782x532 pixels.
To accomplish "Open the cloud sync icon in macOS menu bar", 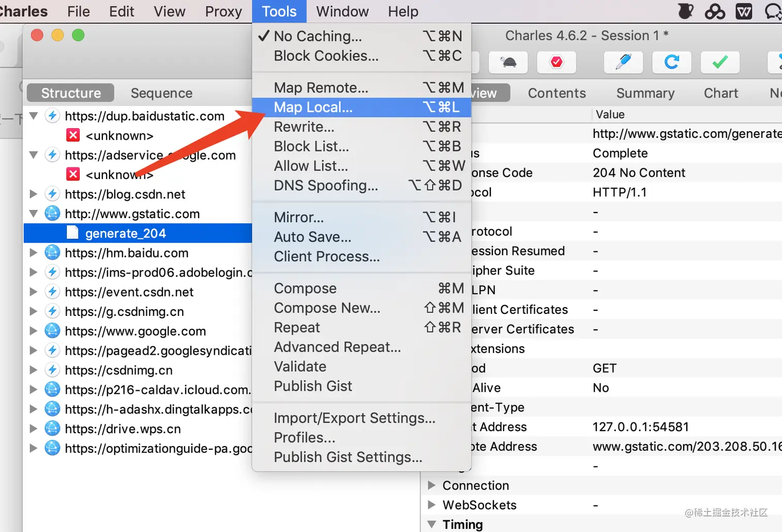I will tap(715, 11).
